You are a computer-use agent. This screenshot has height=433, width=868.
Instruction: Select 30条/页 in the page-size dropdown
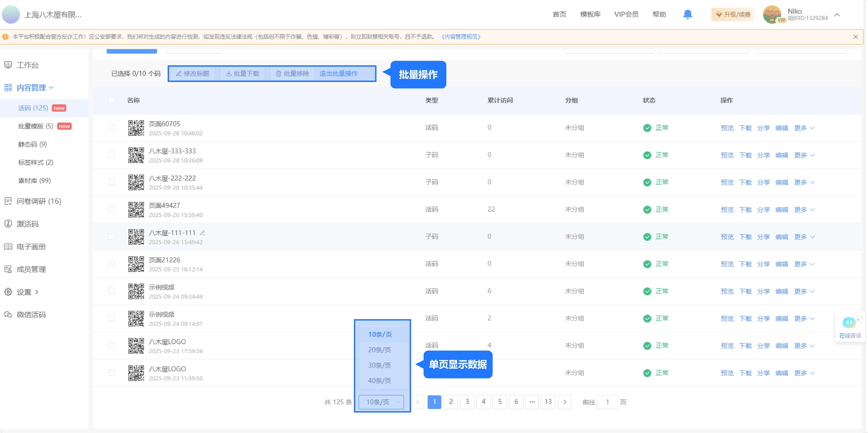click(379, 365)
